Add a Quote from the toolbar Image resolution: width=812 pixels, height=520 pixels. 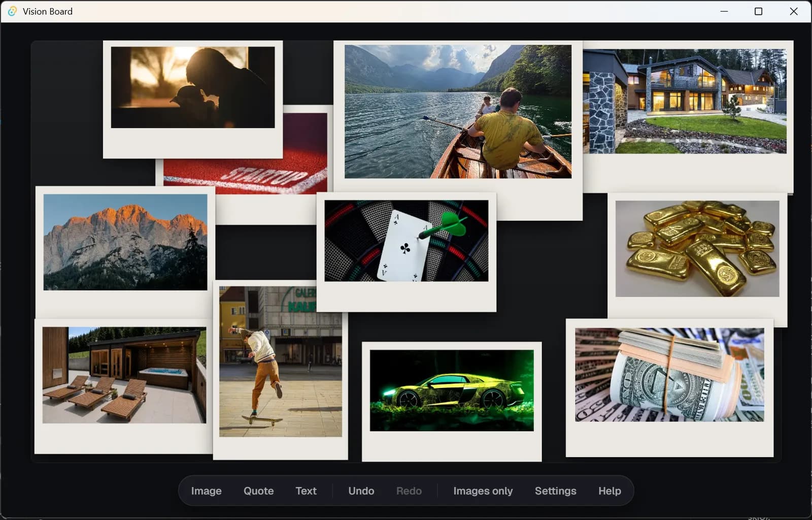coord(258,491)
